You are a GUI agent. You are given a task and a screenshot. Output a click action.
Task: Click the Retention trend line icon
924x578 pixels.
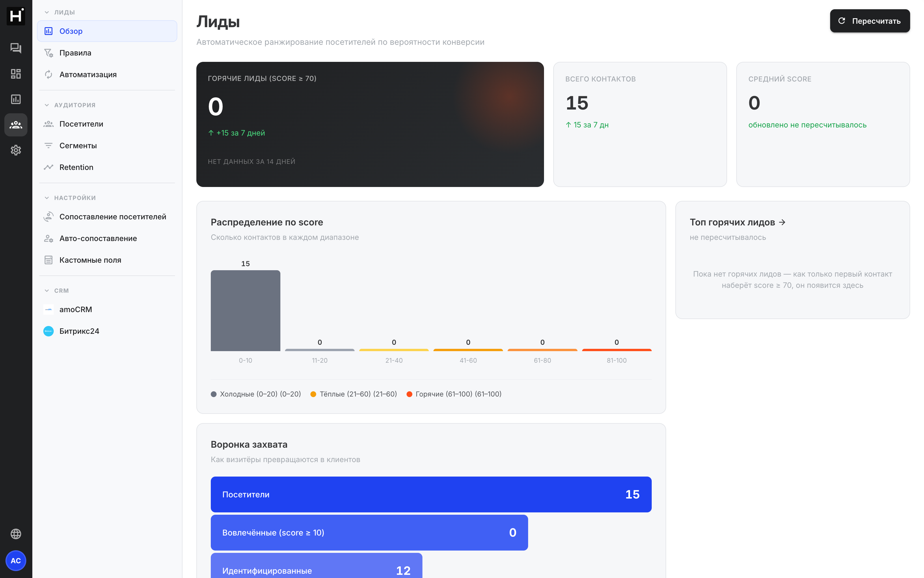point(49,167)
